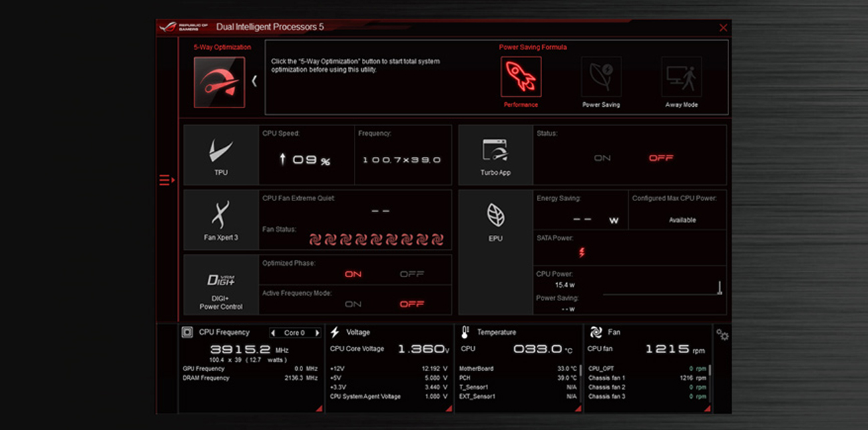
Task: Select previous core with left arrow
Action: (273, 333)
